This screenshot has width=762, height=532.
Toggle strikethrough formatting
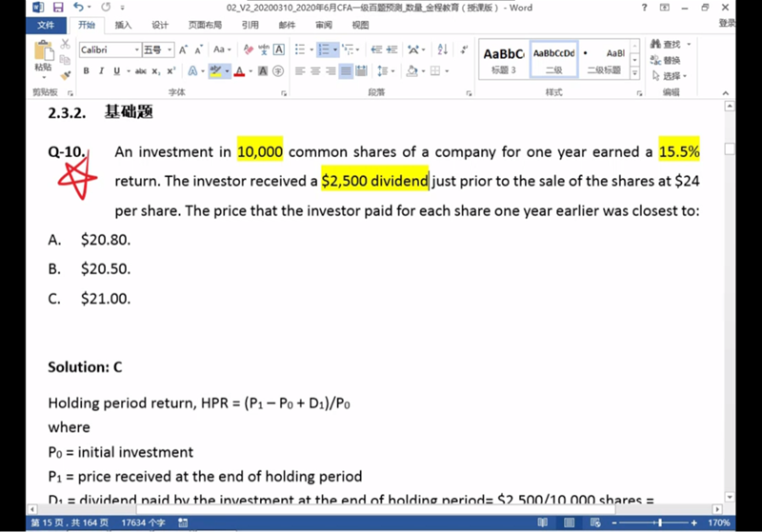(x=140, y=70)
